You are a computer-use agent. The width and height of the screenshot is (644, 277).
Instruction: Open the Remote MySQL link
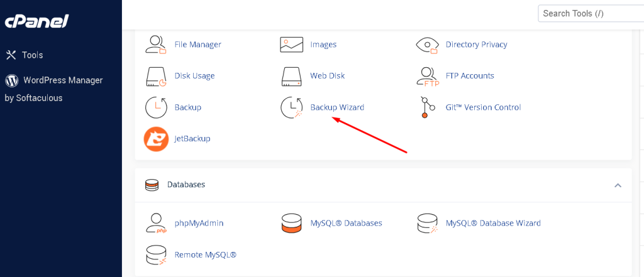(x=206, y=255)
